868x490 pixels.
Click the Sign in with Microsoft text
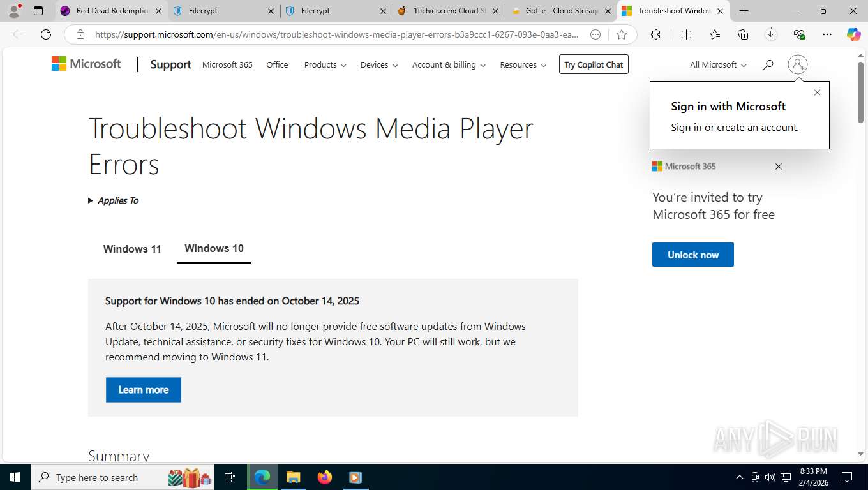pos(728,107)
